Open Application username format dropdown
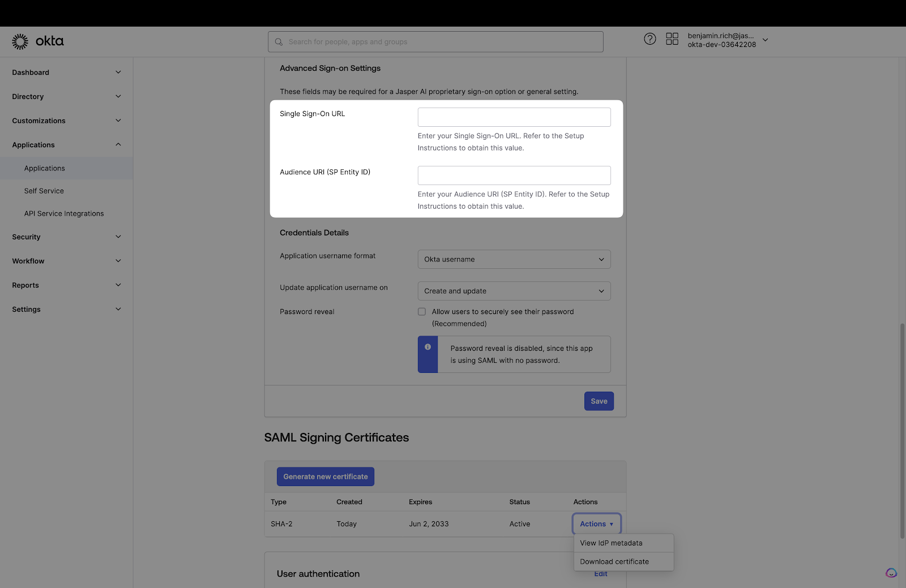Viewport: 906px width, 588px height. pyautogui.click(x=514, y=259)
